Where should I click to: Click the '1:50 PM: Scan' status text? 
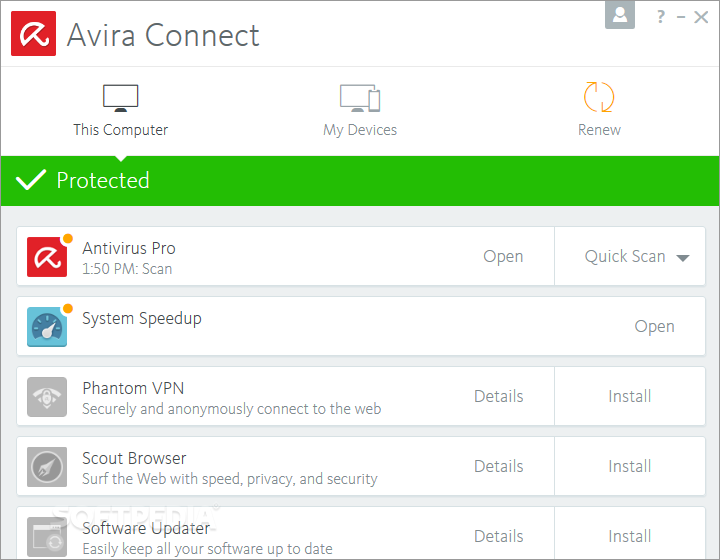127,269
